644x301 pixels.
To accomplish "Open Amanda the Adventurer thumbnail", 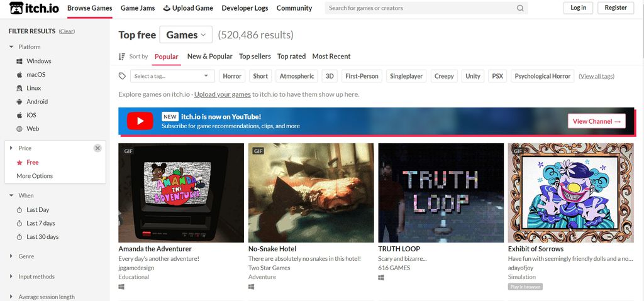I will 181,193.
